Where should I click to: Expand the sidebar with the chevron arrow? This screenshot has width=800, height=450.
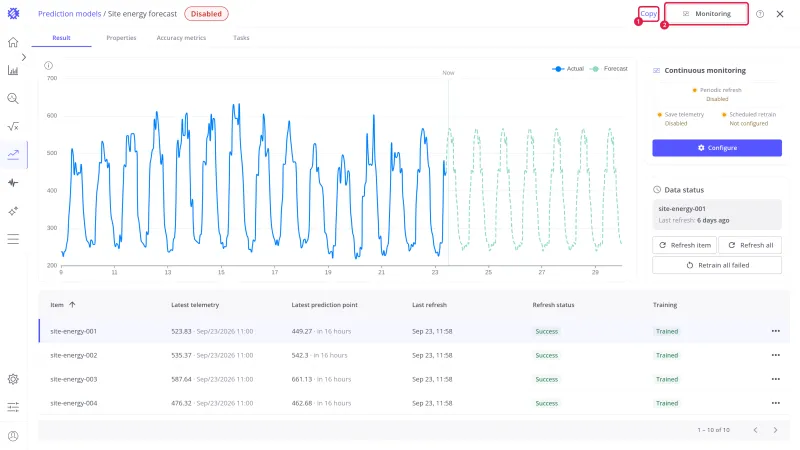click(x=24, y=57)
